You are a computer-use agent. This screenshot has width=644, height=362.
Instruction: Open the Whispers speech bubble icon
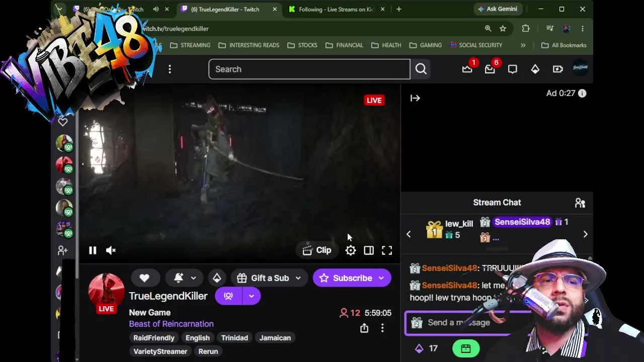tap(513, 69)
